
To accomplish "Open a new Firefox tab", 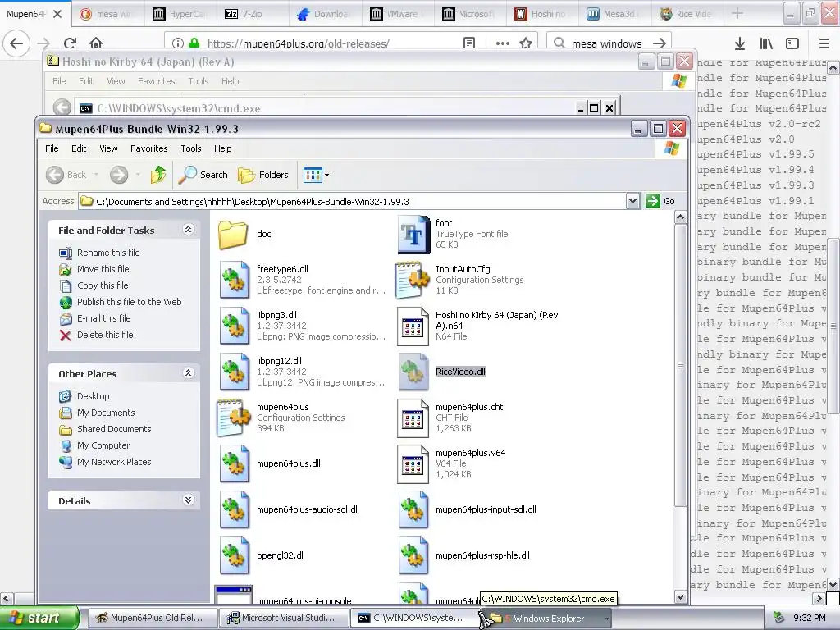I will 737,13.
